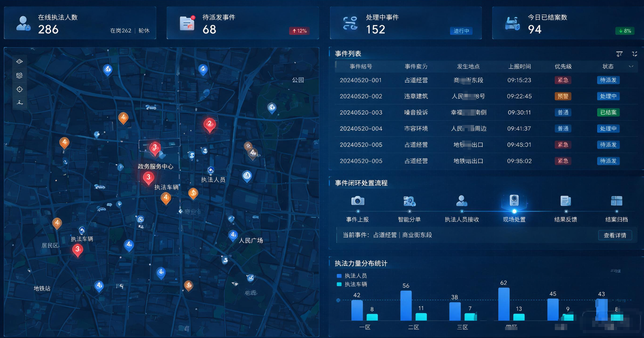Click the pending dispatch events document icon
This screenshot has height=338, width=644.
click(x=187, y=23)
